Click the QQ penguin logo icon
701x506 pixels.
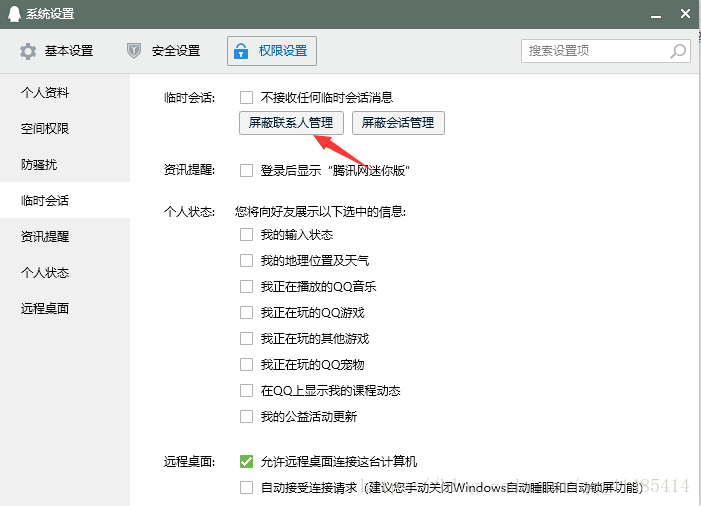coord(14,14)
